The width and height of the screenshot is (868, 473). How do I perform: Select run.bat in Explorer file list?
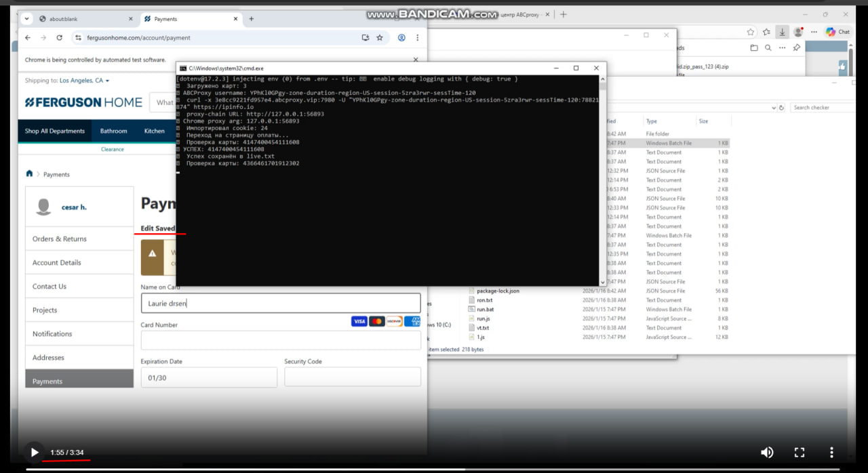point(485,309)
